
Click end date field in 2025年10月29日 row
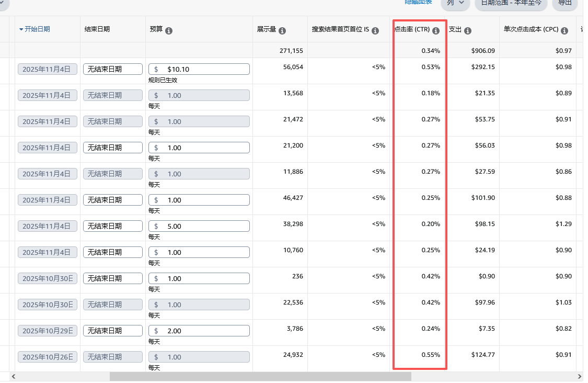click(112, 331)
